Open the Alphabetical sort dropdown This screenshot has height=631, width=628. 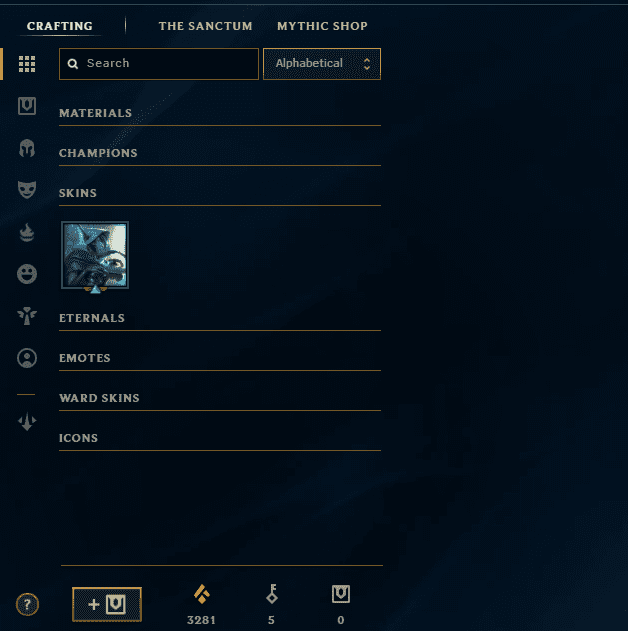click(x=322, y=64)
